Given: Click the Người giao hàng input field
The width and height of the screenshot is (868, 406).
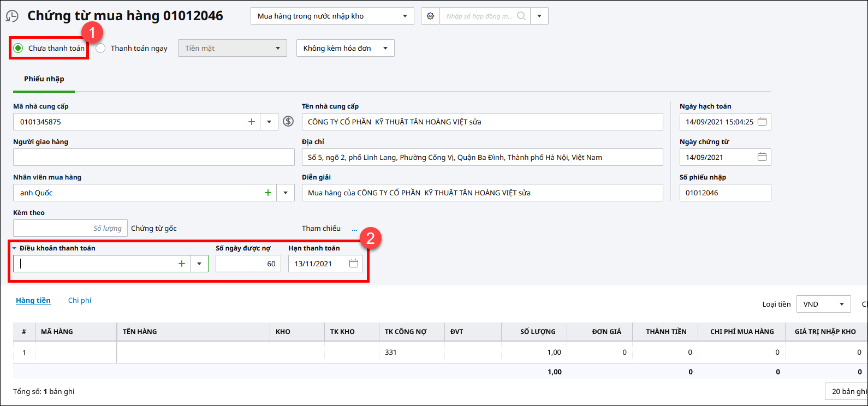Looking at the screenshot, I should [153, 157].
